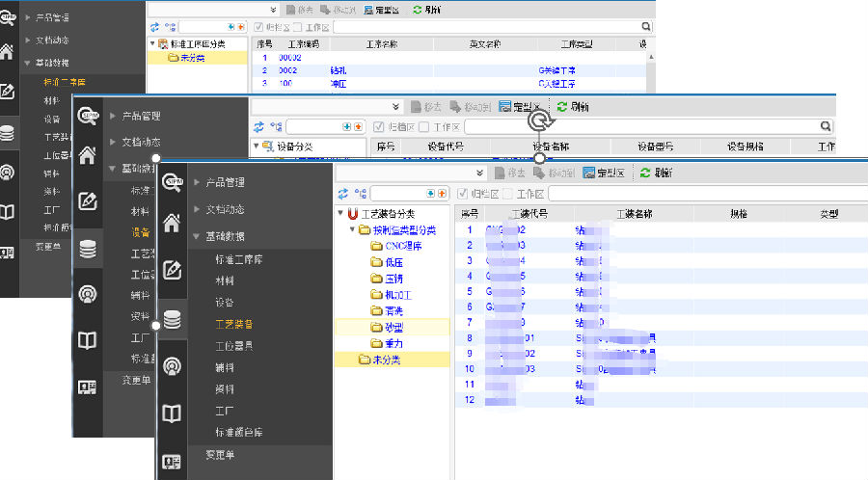868x480 pixels.
Task: Click the tree sync arrows icon above 工艺装备分类
Action: [341, 194]
